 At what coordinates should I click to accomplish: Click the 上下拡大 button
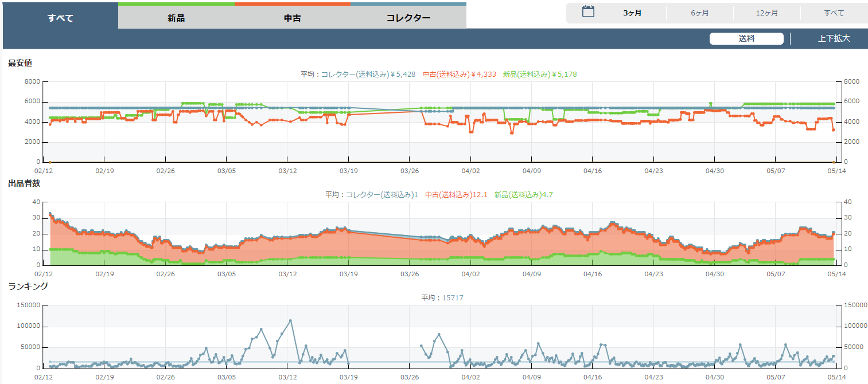pyautogui.click(x=834, y=39)
